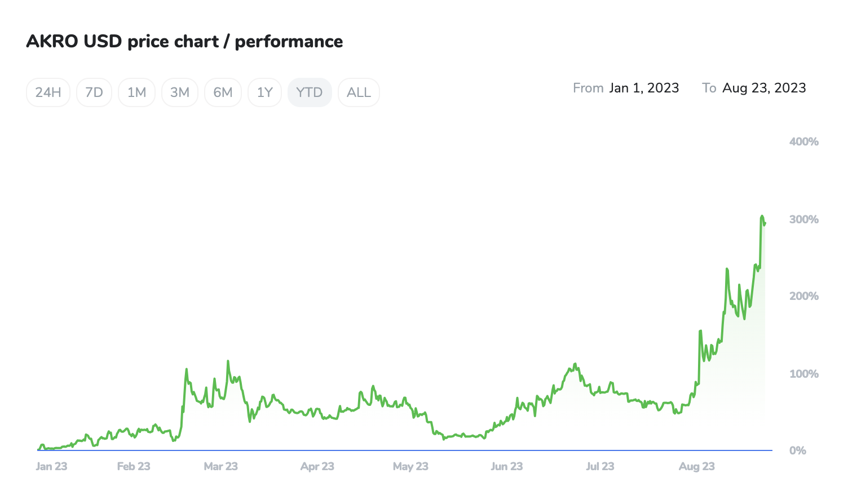The width and height of the screenshot is (848, 504).
Task: Show the 1Y price performance
Action: [x=264, y=92]
